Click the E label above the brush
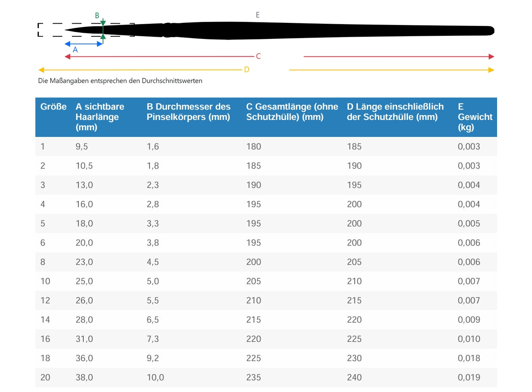This screenshot has height=392, width=532. (x=257, y=15)
